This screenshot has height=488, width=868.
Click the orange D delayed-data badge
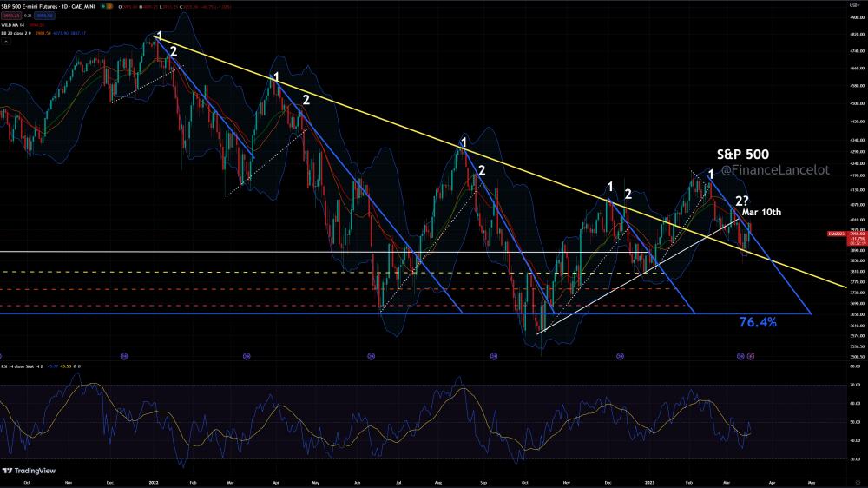pyautogui.click(x=109, y=7)
